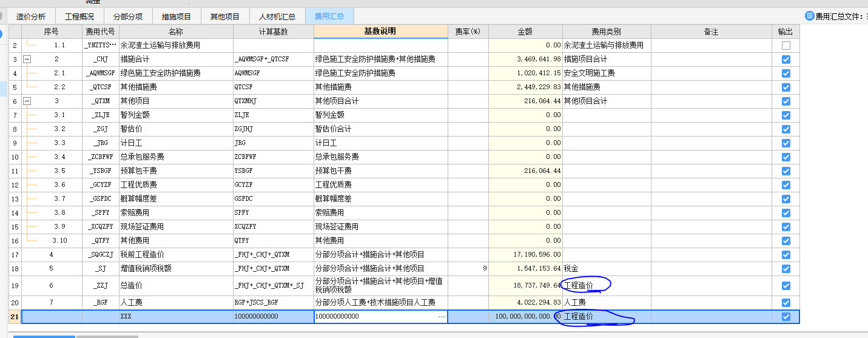This screenshot has height=338, width=868.
Task: Click amount 18,737,749.64
Action: (x=525, y=286)
